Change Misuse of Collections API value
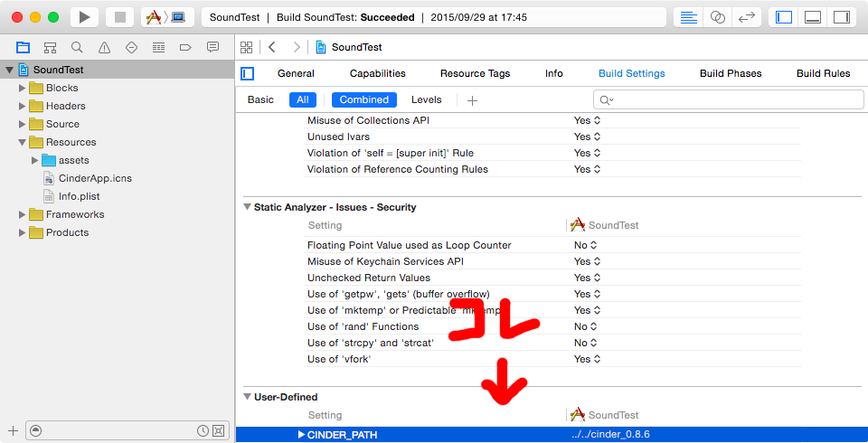 [x=588, y=120]
